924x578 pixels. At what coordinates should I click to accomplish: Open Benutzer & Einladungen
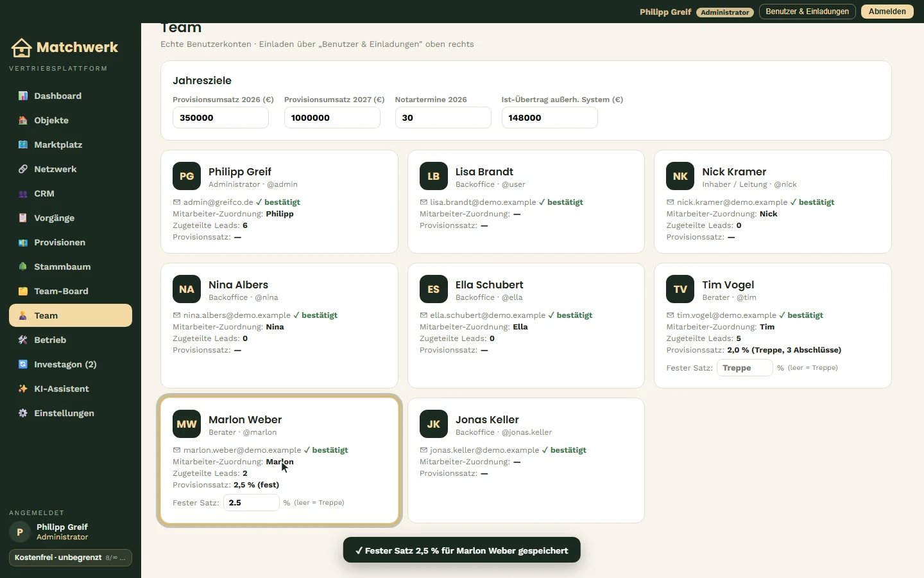tap(807, 12)
